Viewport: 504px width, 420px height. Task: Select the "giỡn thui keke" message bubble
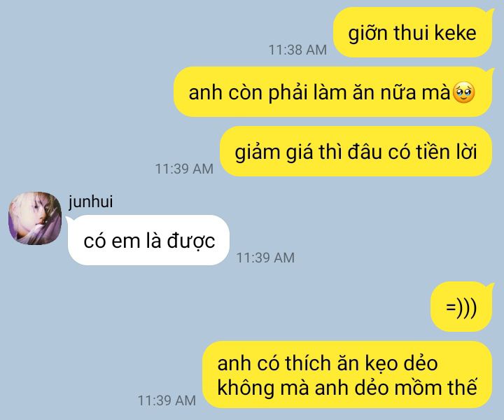point(413,32)
